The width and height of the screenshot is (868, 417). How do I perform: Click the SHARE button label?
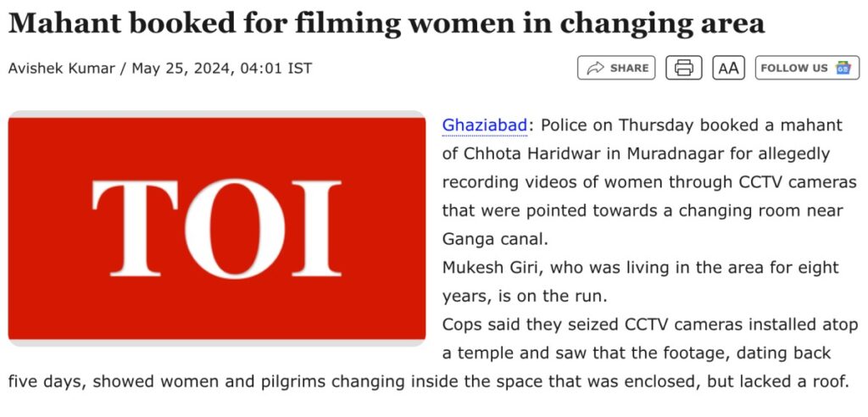click(630, 68)
